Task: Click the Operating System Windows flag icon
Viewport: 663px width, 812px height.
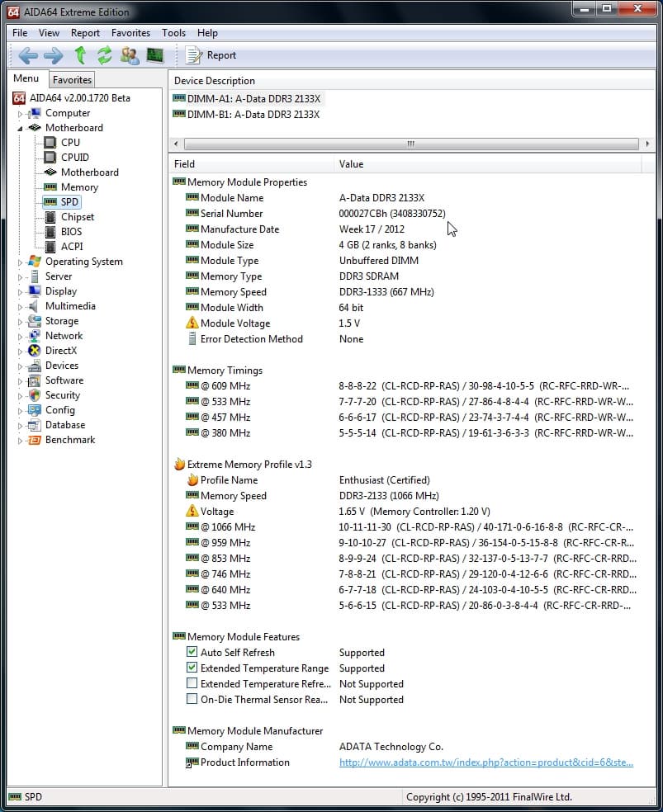Action: (x=35, y=261)
